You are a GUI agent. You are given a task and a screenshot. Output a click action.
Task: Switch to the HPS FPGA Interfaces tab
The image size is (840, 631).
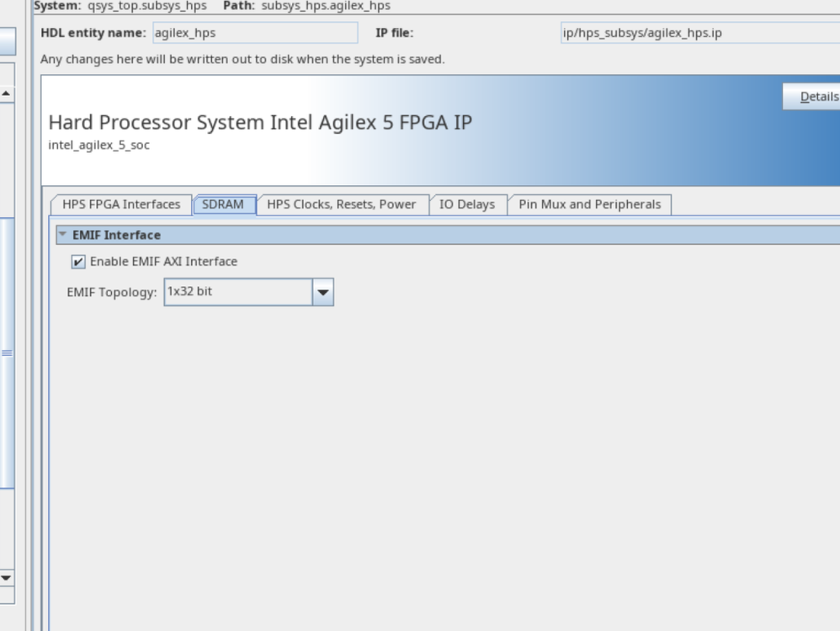(x=121, y=204)
